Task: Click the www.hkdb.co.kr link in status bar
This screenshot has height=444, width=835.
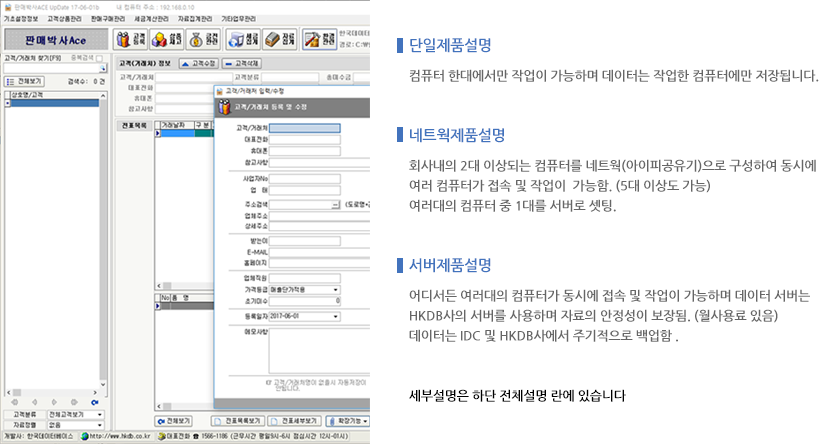Action: click(118, 436)
